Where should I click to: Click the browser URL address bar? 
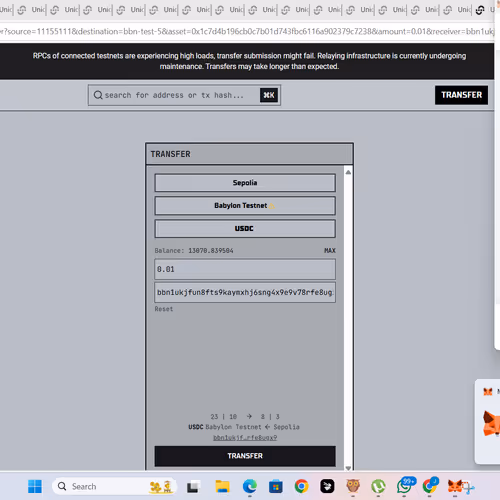click(247, 31)
